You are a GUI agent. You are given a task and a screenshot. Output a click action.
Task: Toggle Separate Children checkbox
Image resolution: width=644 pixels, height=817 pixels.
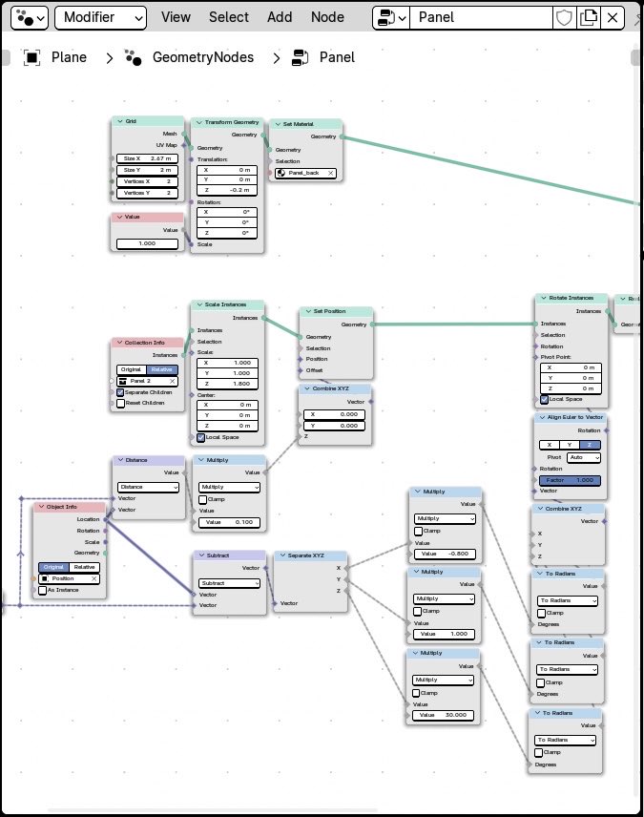pyautogui.click(x=120, y=392)
